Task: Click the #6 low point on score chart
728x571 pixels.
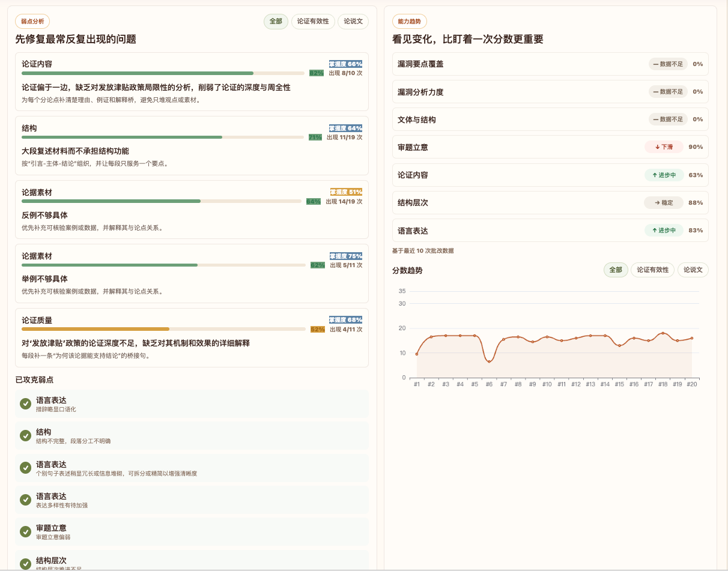Action: pyautogui.click(x=489, y=361)
